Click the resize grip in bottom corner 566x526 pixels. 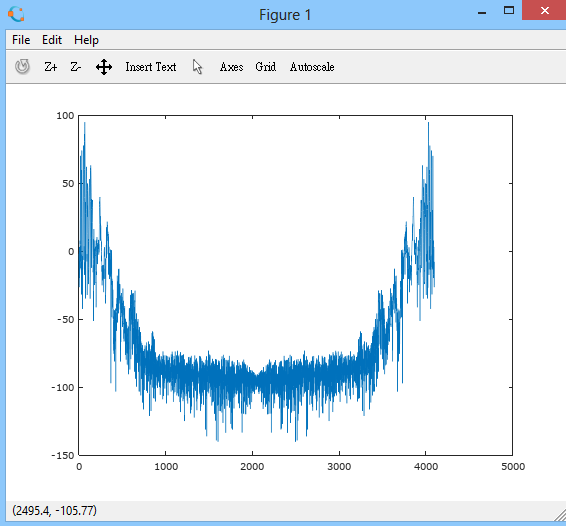(560, 515)
